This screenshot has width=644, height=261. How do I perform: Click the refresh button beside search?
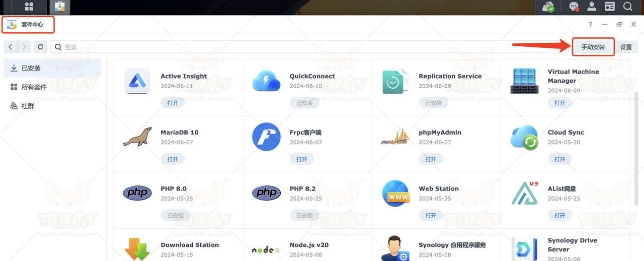[x=41, y=47]
